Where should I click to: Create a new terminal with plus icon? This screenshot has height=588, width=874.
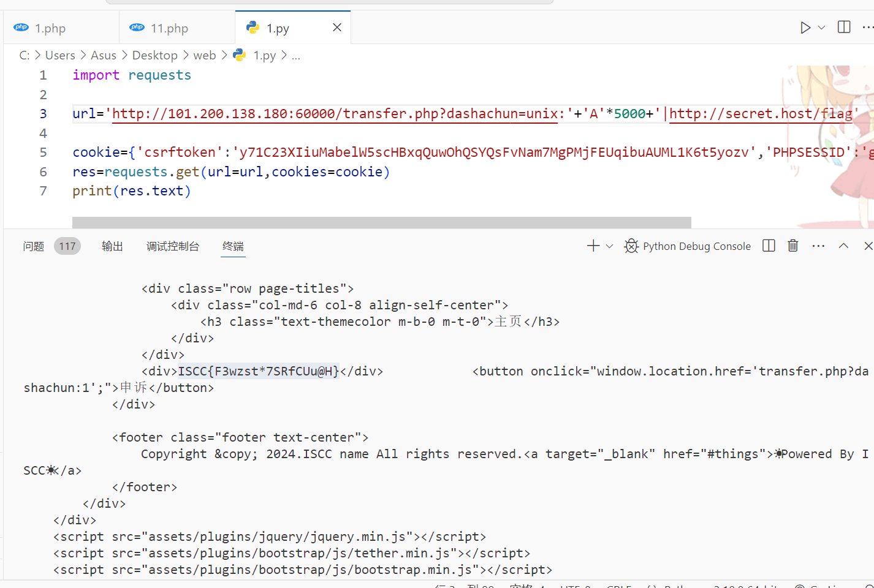tap(593, 246)
